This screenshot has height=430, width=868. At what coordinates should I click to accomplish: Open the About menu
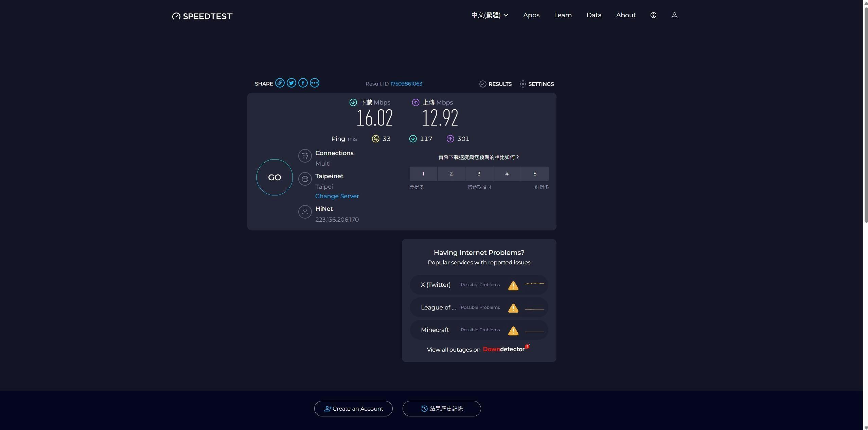click(x=626, y=15)
